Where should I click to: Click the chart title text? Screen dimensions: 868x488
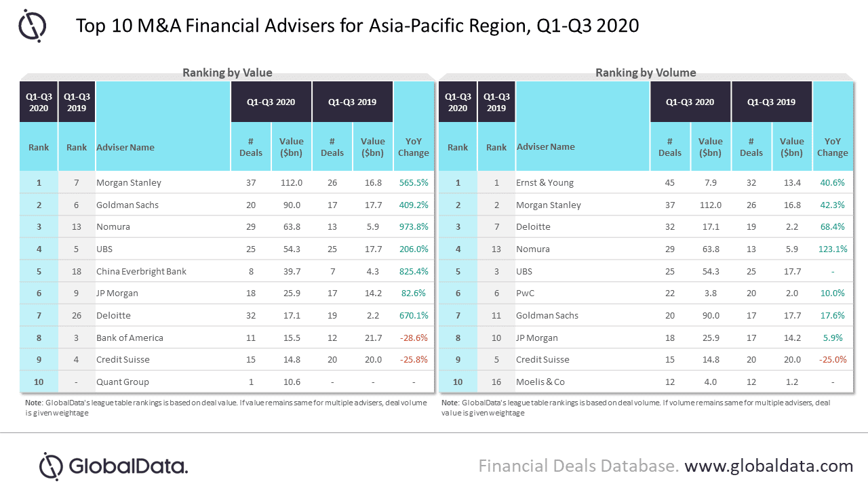click(x=357, y=26)
